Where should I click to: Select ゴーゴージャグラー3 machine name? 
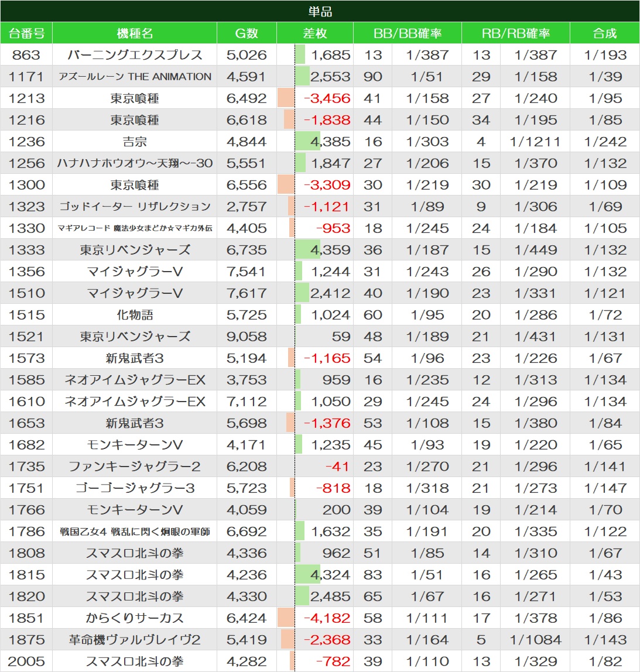click(x=135, y=488)
